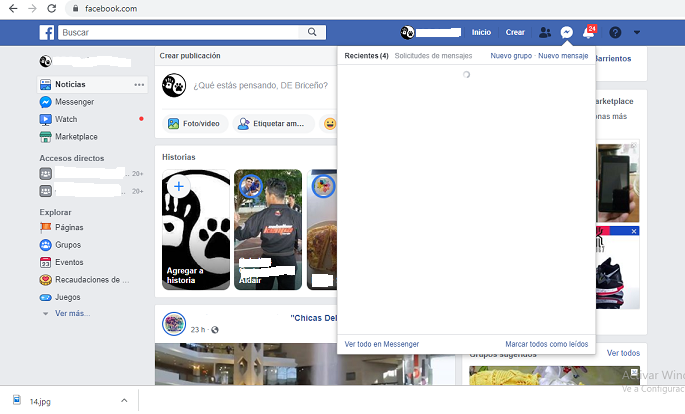The width and height of the screenshot is (685, 414).
Task: Click Marcar todos como leídos
Action: coord(547,344)
